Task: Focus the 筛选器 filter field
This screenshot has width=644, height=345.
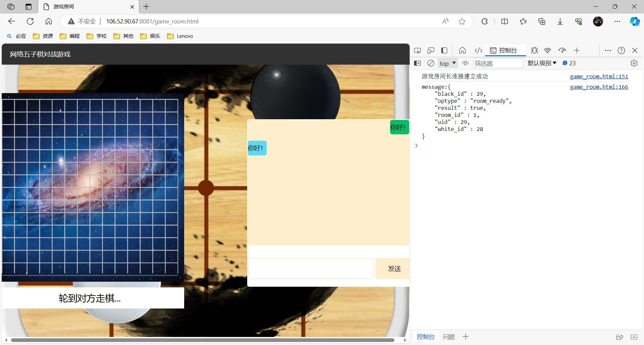Action: coord(498,63)
